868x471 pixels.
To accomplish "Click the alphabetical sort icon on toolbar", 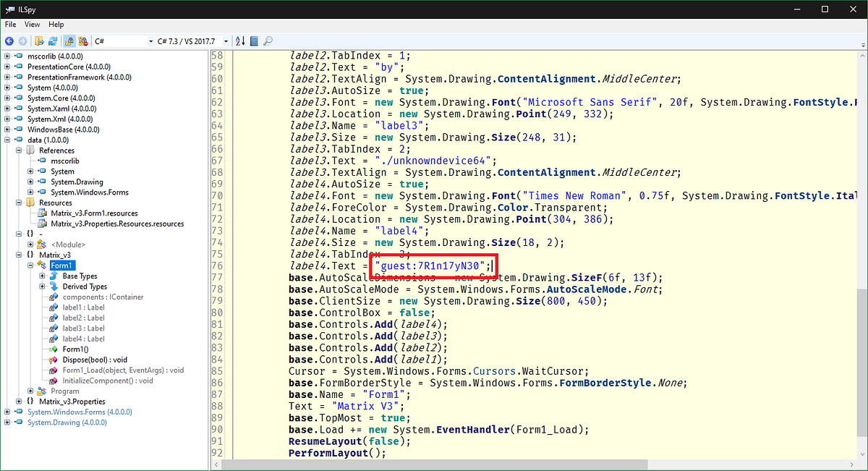I will click(x=239, y=41).
